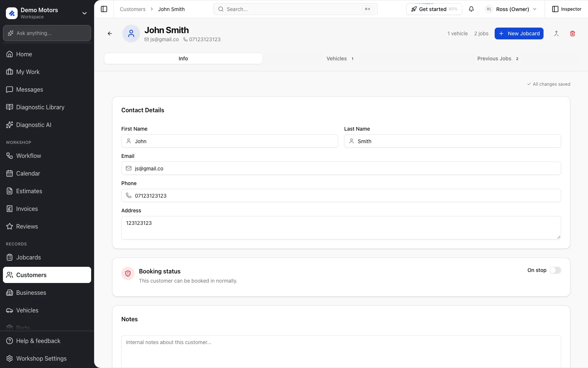Image resolution: width=588 pixels, height=368 pixels.
Task: Switch to the Vehicles tab
Action: tap(340, 59)
